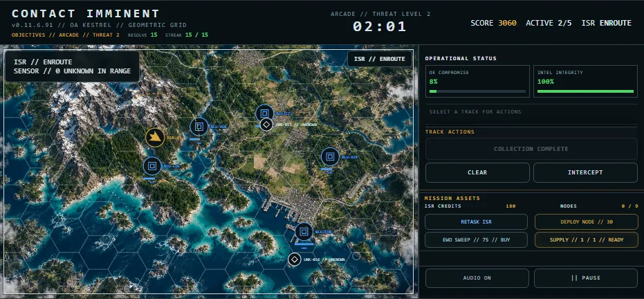Use the ready Supply action
Image resolution: width=644 pixels, height=299 pixels.
[586, 240]
